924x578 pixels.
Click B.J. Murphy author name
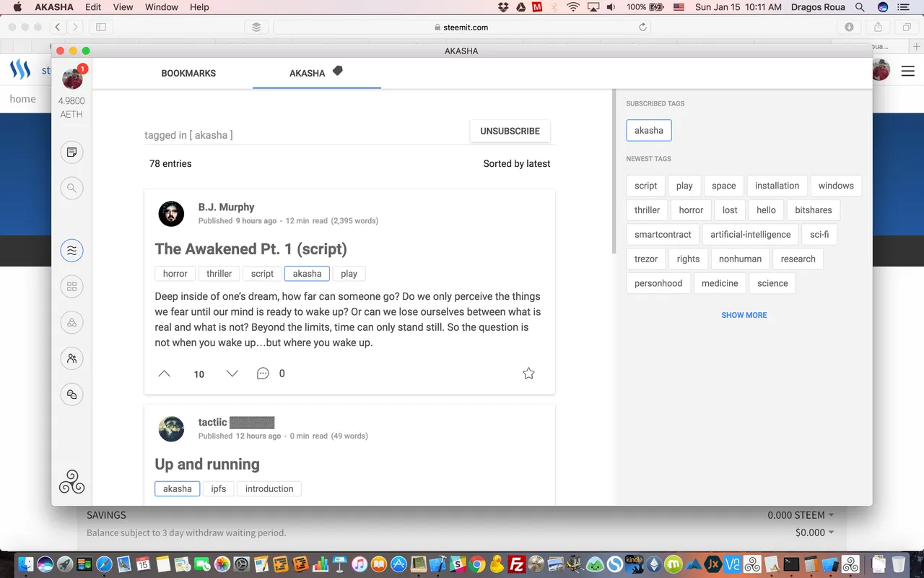coord(227,207)
